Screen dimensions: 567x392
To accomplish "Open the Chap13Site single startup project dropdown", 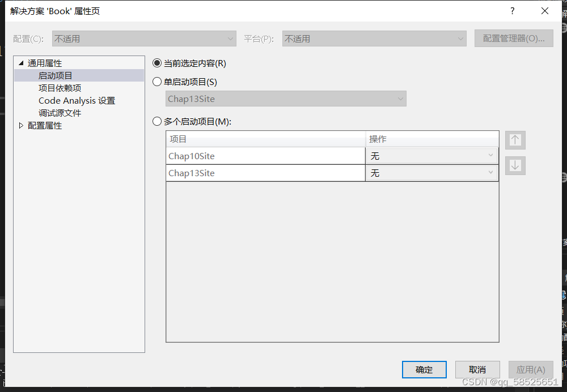I will 286,99.
